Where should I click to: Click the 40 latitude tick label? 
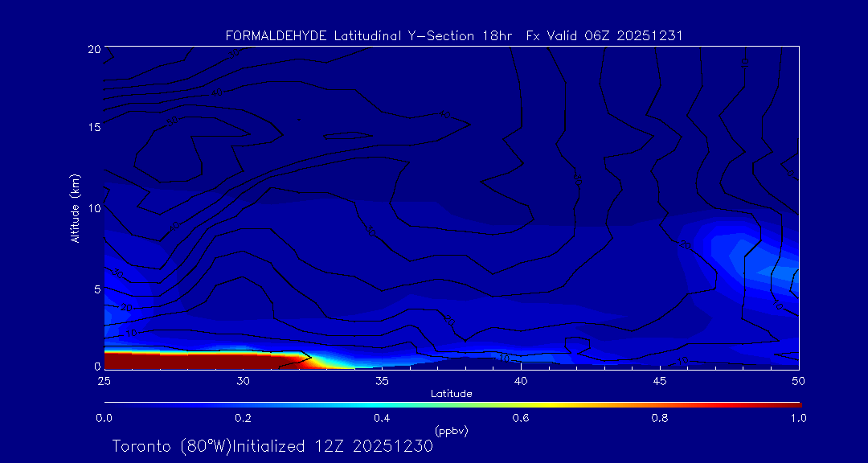point(521,380)
